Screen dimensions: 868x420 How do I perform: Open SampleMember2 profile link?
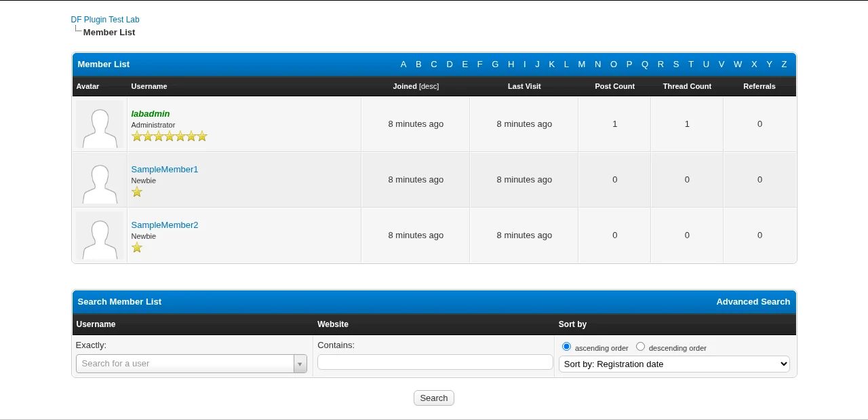point(165,225)
